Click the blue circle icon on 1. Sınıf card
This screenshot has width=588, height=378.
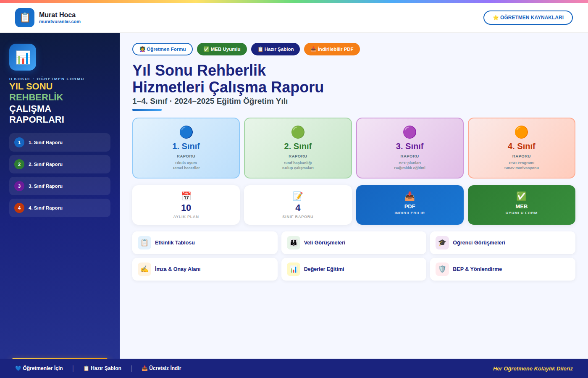pyautogui.click(x=186, y=132)
